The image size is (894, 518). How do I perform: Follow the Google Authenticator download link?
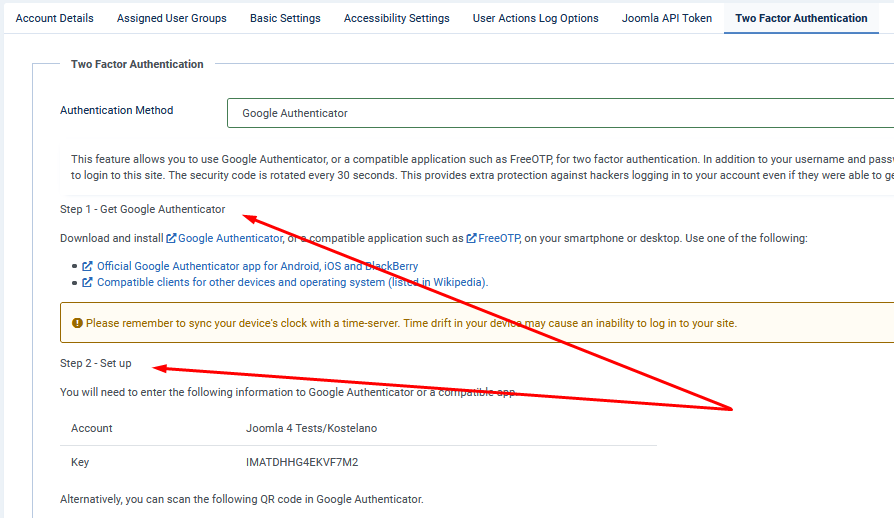pyautogui.click(x=230, y=238)
